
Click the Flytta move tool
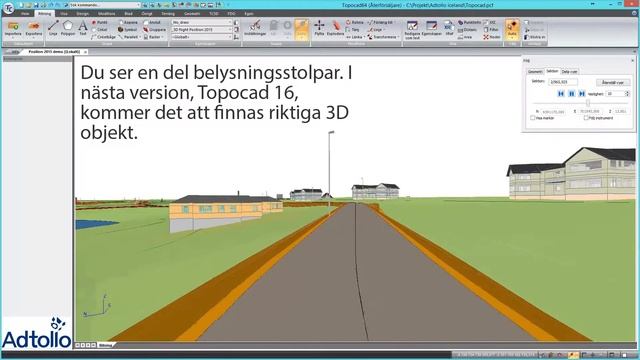point(319,29)
